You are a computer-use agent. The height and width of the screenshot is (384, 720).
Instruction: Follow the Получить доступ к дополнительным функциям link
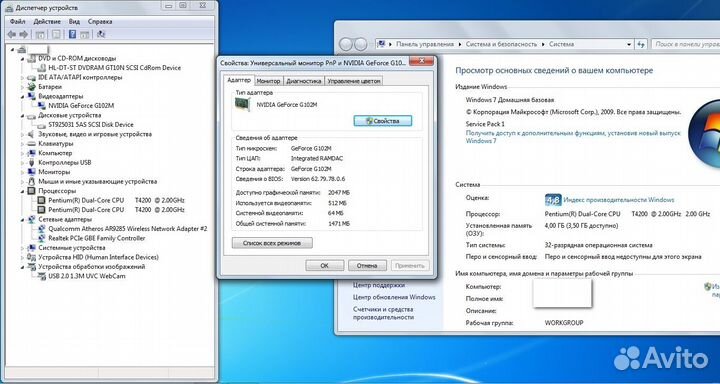coord(573,137)
